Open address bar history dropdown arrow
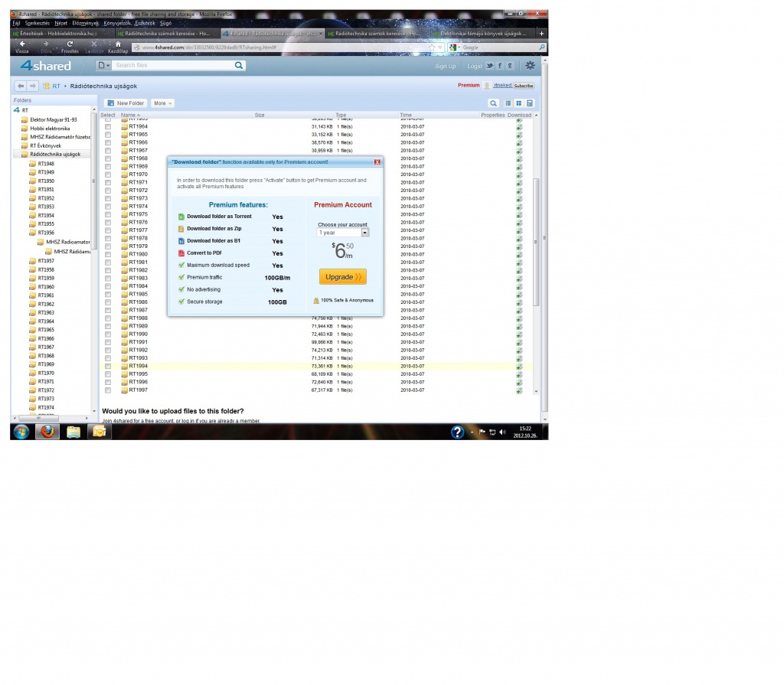 (440, 47)
